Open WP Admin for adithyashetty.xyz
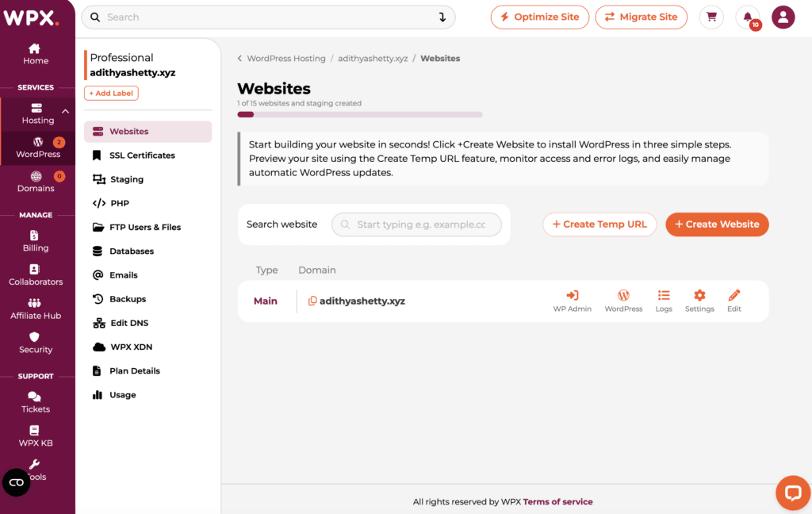812x514 pixels. [x=573, y=301]
